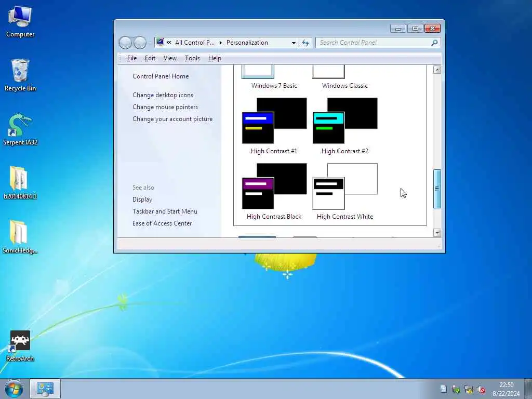
Task: Click the theme list vertical scrollbar thumb
Action: point(437,189)
